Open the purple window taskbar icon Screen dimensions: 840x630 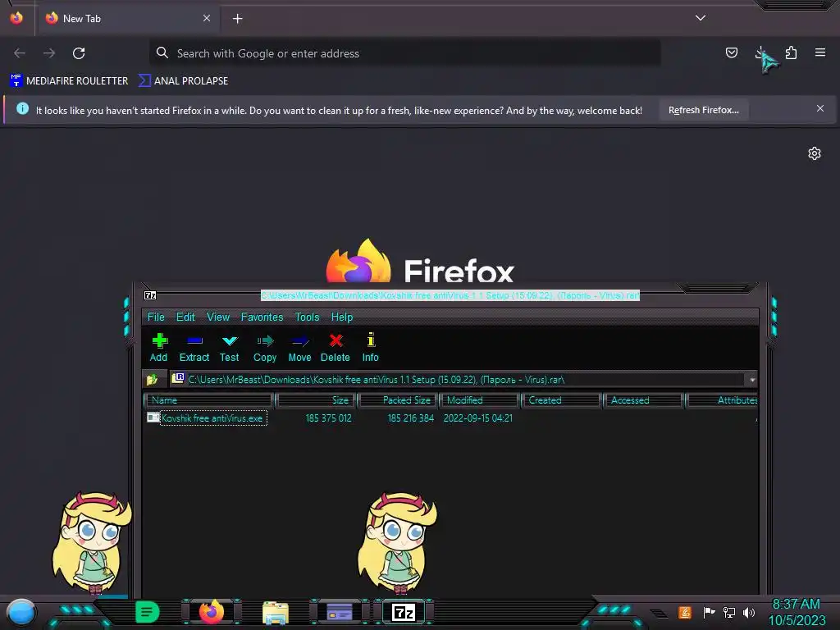[340, 612]
